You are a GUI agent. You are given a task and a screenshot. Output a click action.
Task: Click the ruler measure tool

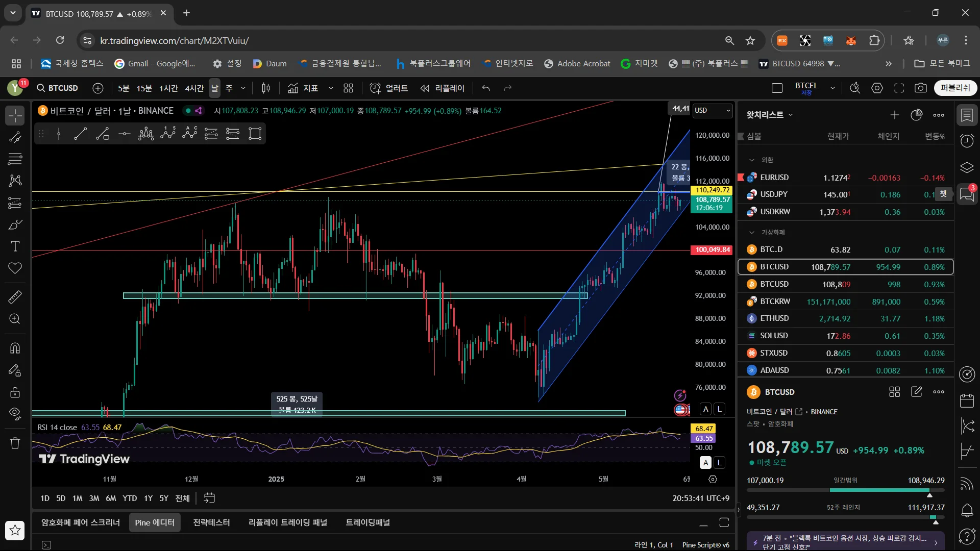15,297
